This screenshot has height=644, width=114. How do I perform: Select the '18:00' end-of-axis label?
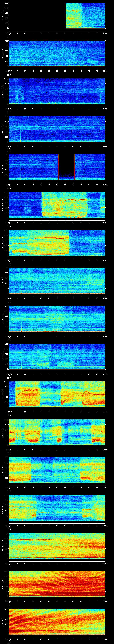[105, 336]
